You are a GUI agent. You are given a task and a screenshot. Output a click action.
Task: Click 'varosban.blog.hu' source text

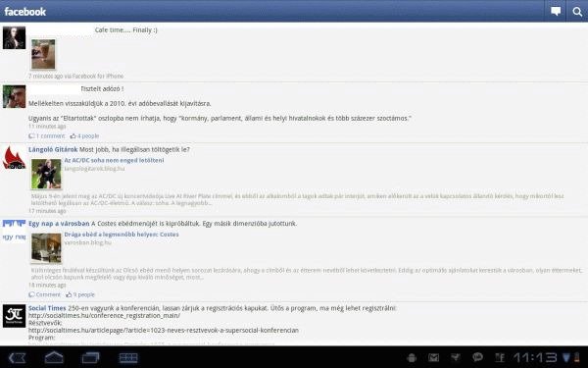click(x=88, y=242)
